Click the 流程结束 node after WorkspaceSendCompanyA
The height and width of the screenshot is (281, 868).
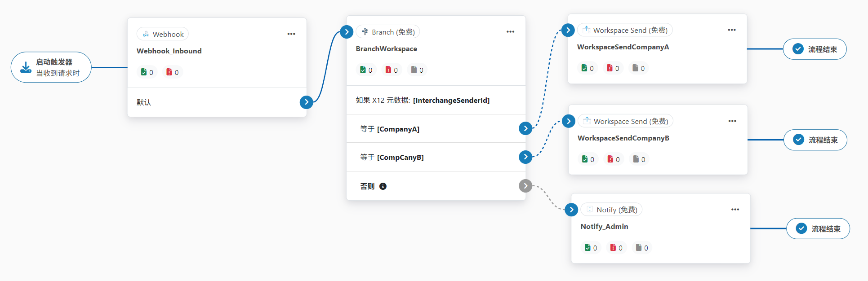pos(815,49)
